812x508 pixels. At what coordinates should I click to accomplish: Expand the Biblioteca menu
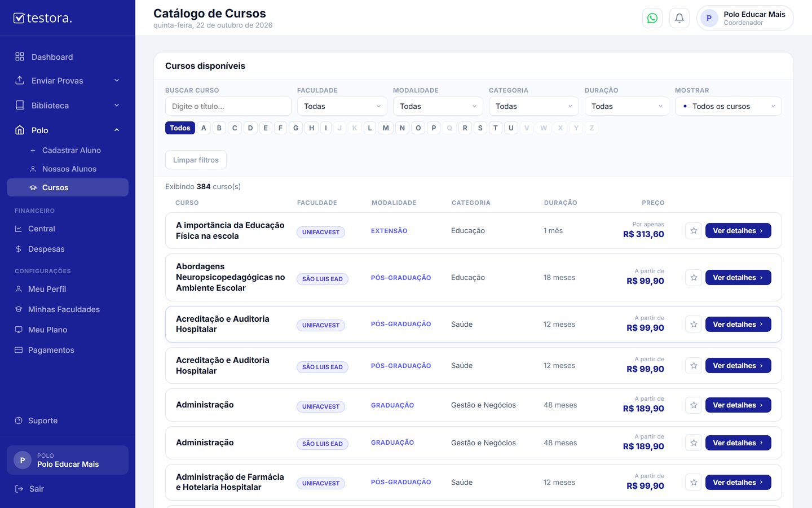(68, 106)
